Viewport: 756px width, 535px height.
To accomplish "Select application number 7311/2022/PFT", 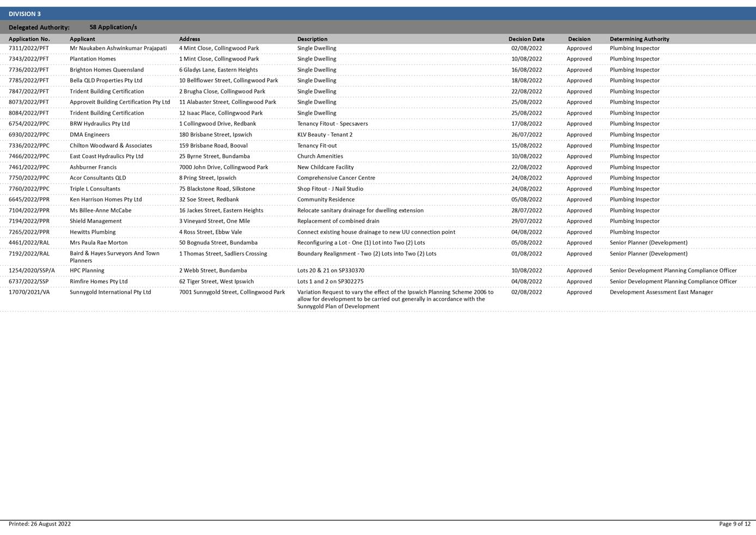I will tap(29, 48).
